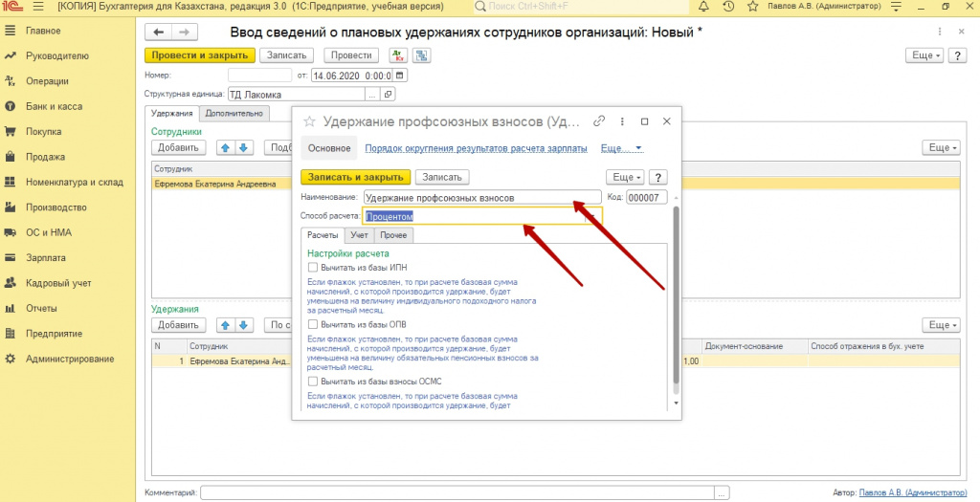Enable Вычитать из базы ОПВ checkbox
980x502 pixels.
313,324
